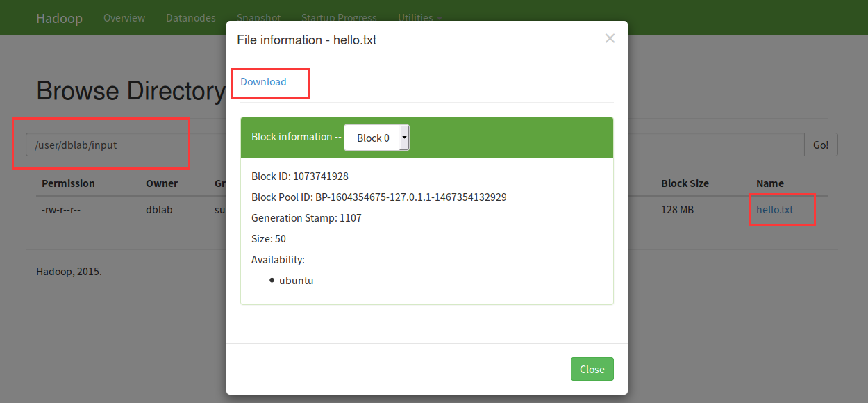
Task: Click the Owner column header
Action: [x=162, y=183]
